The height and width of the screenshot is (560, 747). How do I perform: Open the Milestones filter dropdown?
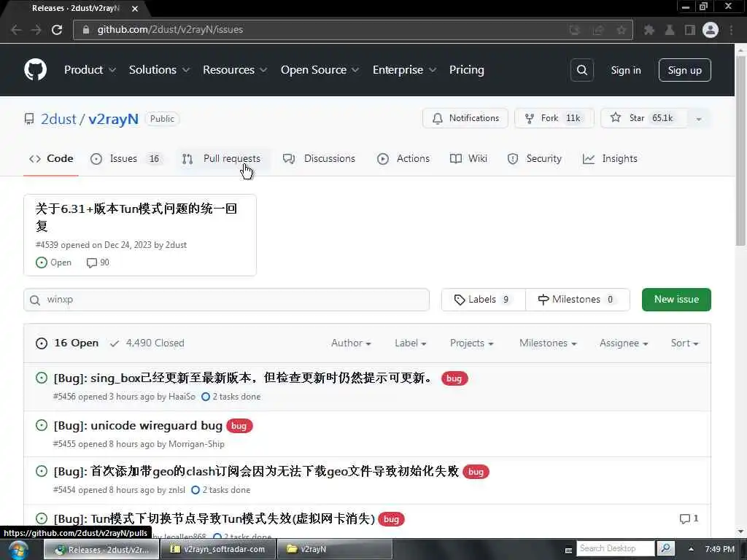click(x=548, y=343)
